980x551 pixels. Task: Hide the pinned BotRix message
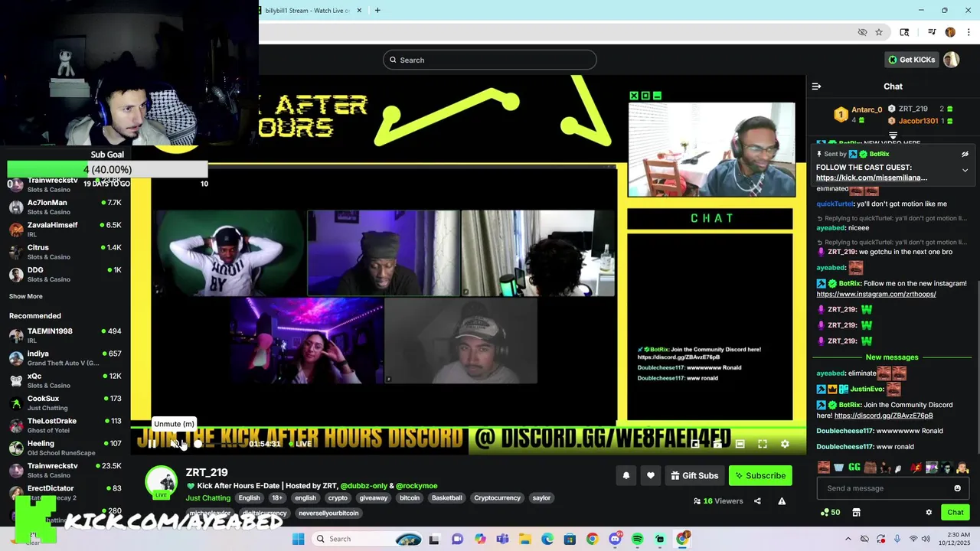click(965, 154)
